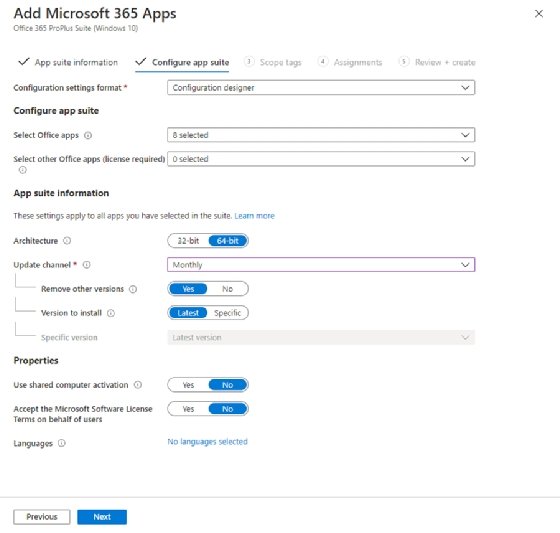The height and width of the screenshot is (533, 560).
Task: Go to Assignments step
Action: pos(350,62)
